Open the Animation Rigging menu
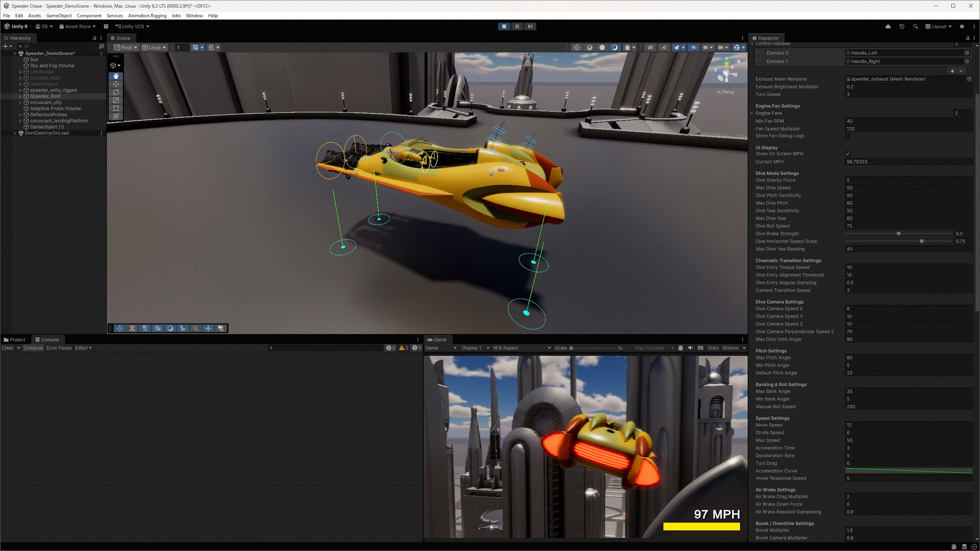 pyautogui.click(x=147, y=16)
